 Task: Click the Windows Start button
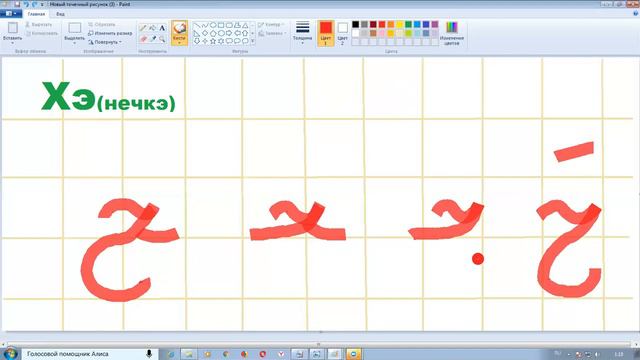point(10,354)
